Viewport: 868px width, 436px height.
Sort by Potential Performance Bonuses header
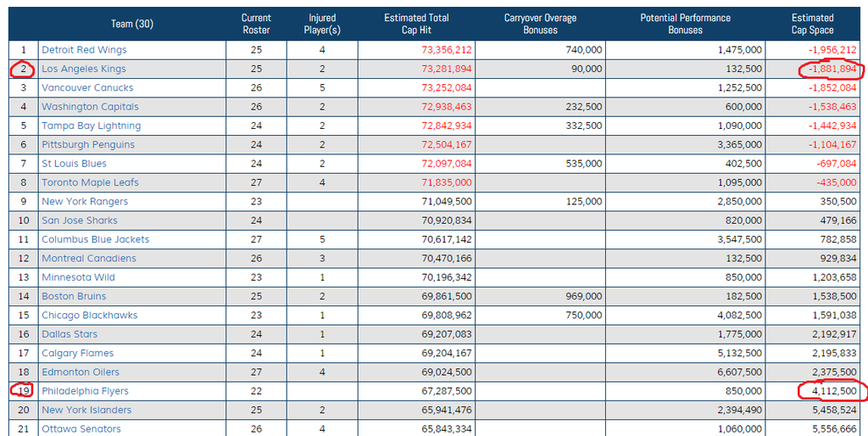[685, 24]
